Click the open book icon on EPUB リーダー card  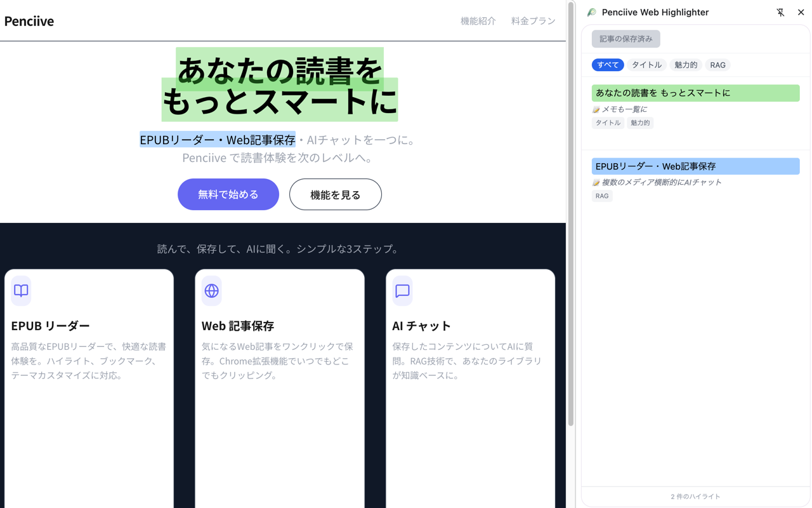21,291
